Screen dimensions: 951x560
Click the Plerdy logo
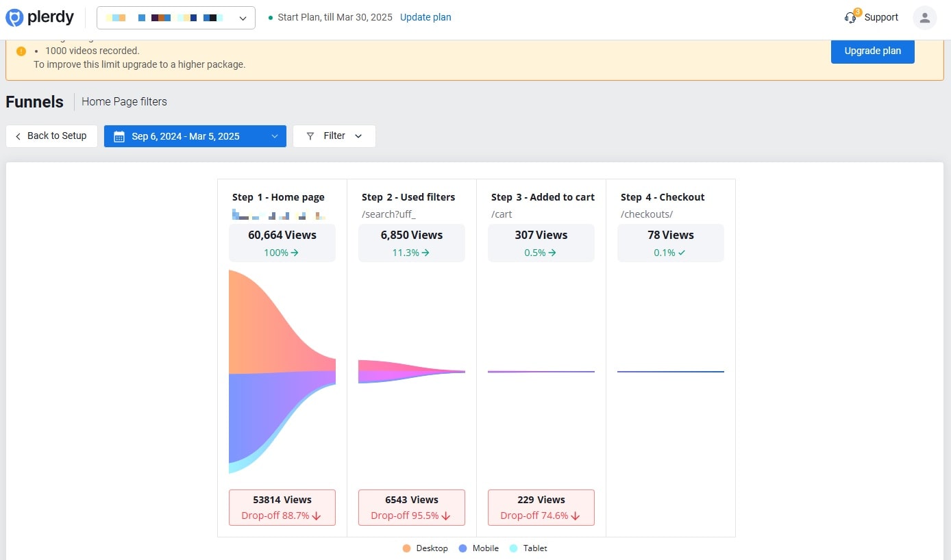(39, 17)
